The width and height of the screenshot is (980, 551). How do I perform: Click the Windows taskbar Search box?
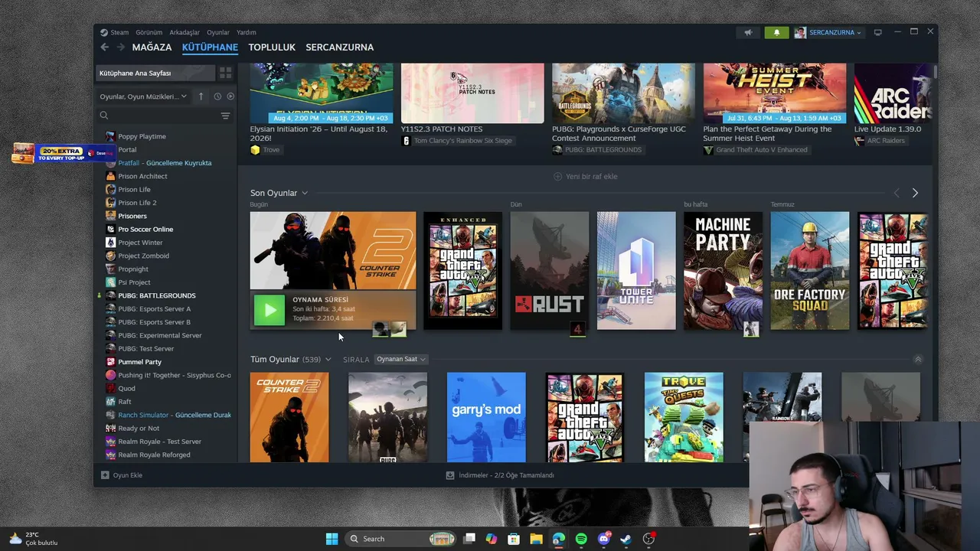coord(402,539)
